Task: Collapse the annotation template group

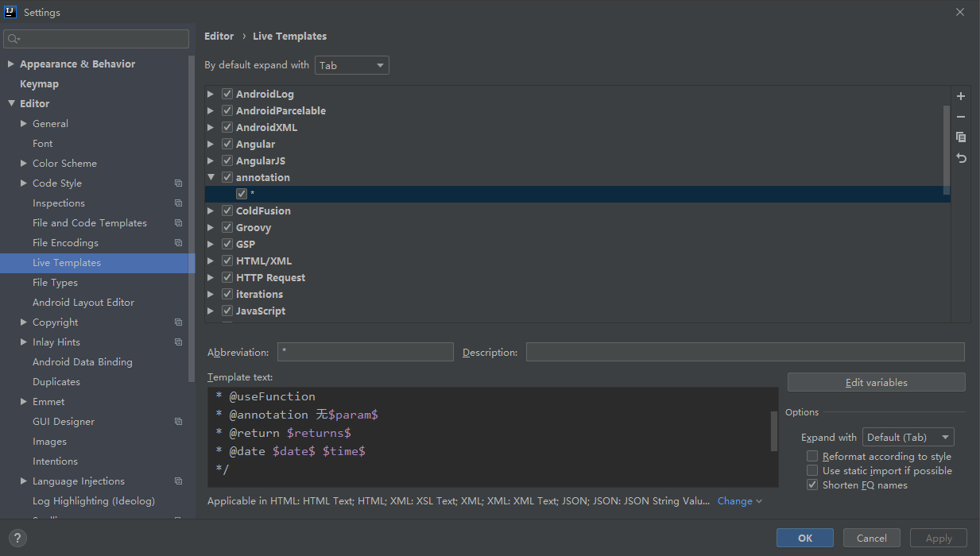Action: coord(211,178)
